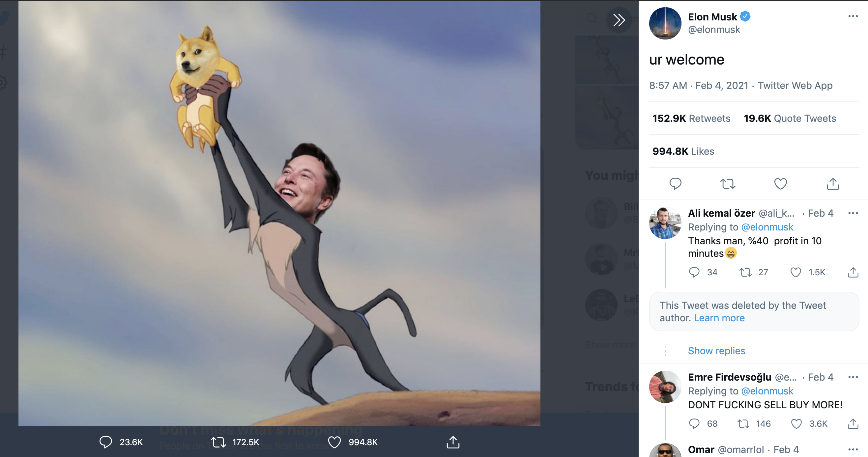Image resolution: width=868 pixels, height=457 pixels.
Task: Collapse the sidebar with the double-chevron button
Action: click(619, 20)
